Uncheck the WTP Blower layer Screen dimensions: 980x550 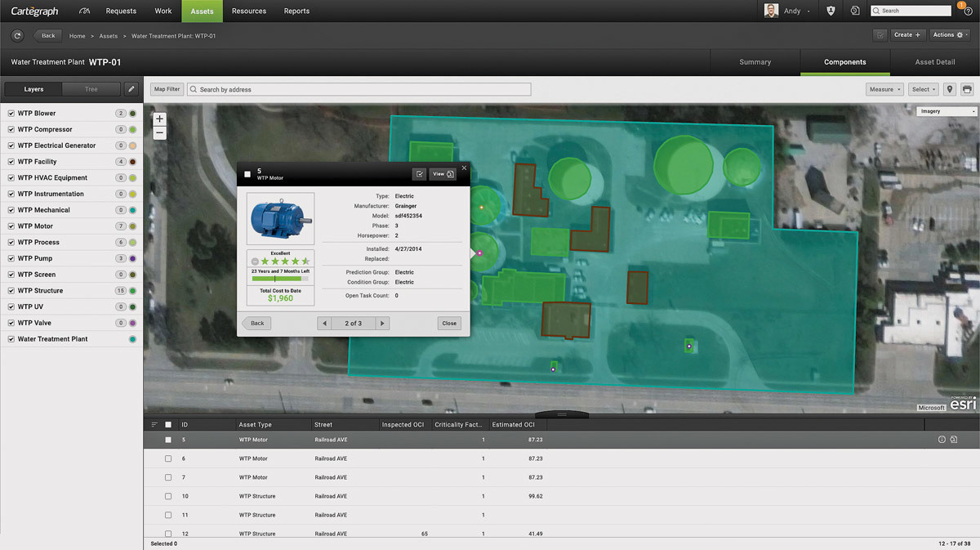(11, 114)
